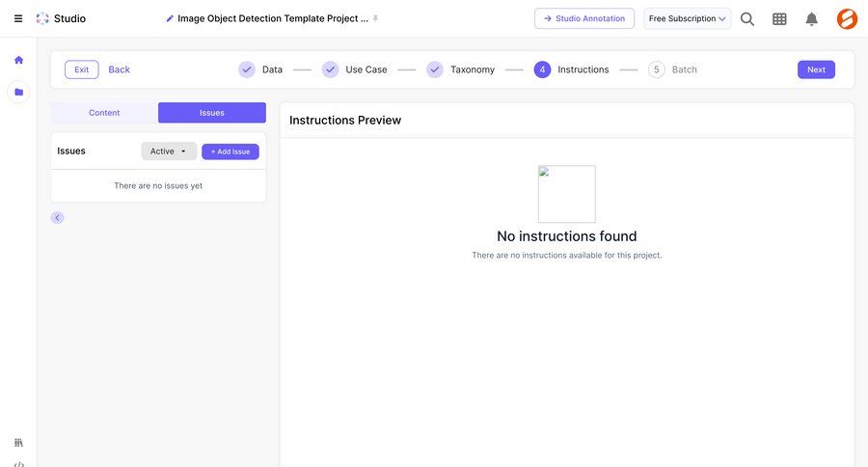Go to the Use Case step
Viewport: 868px width, 467px height.
354,69
